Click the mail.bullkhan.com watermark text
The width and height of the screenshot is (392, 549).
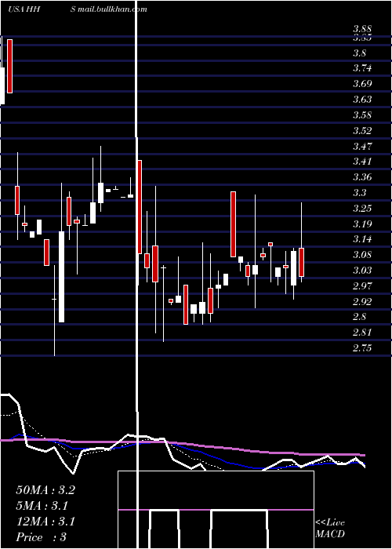pos(112,9)
